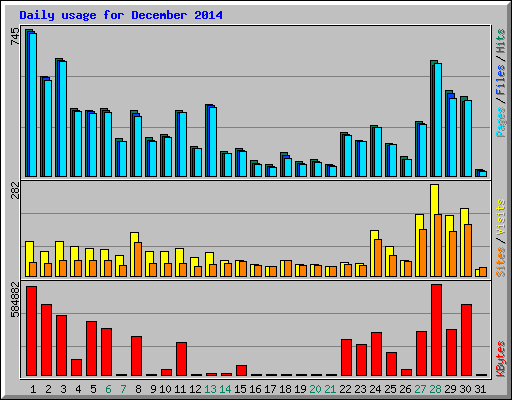Click day label 10 on the x-axis
The height and width of the screenshot is (400, 512).
click(x=165, y=389)
